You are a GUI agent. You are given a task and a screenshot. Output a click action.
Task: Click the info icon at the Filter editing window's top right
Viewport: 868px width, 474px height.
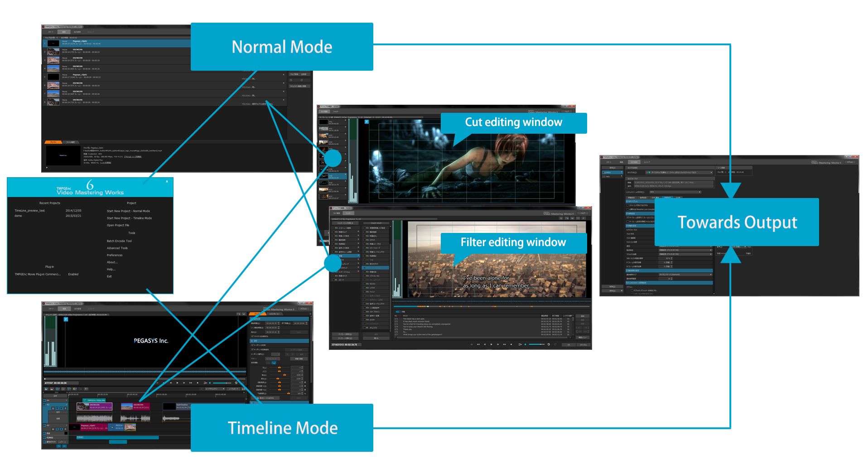coord(561,218)
